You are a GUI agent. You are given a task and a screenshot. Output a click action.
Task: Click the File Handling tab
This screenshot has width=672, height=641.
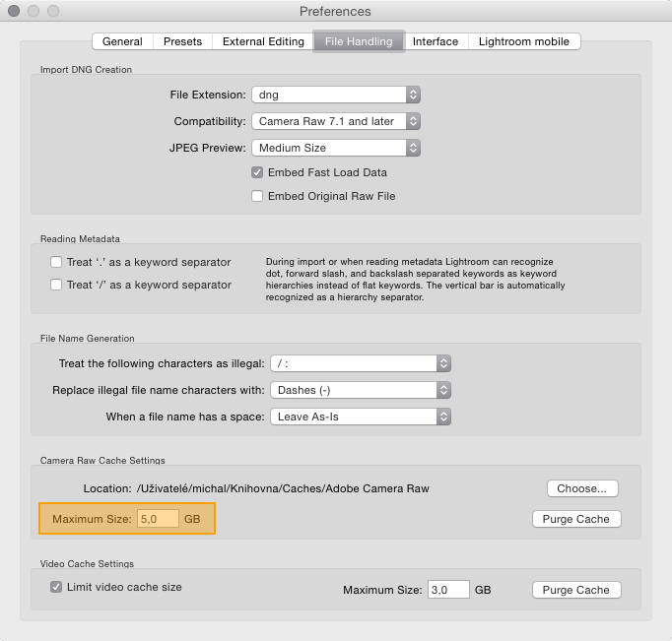click(359, 41)
